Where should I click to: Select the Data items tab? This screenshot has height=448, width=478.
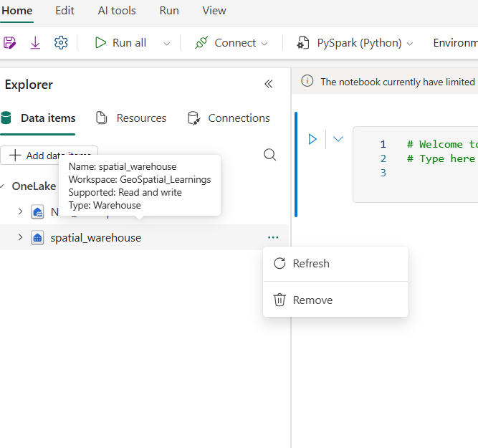[x=38, y=118]
